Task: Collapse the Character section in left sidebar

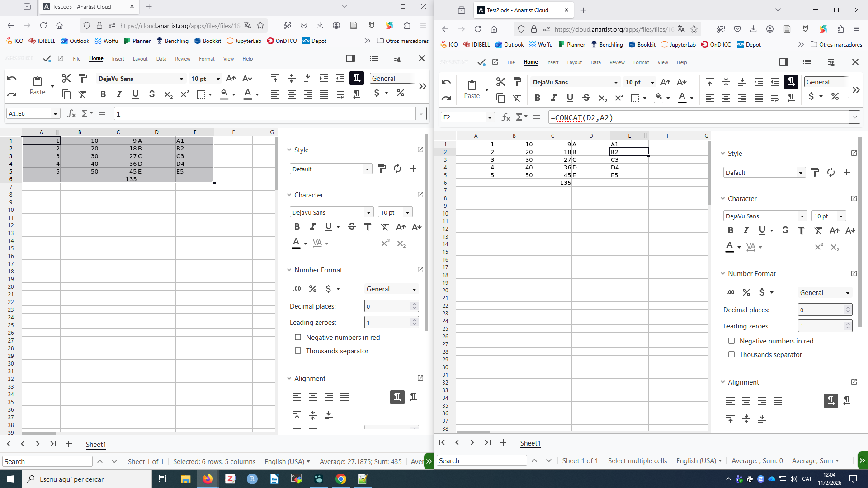Action: pos(289,195)
